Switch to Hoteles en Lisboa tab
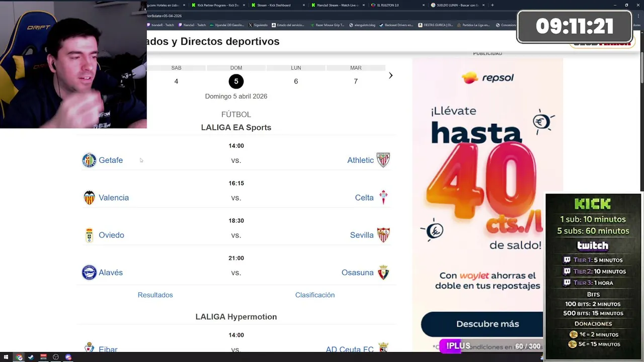The width and height of the screenshot is (644, 362). point(163,5)
